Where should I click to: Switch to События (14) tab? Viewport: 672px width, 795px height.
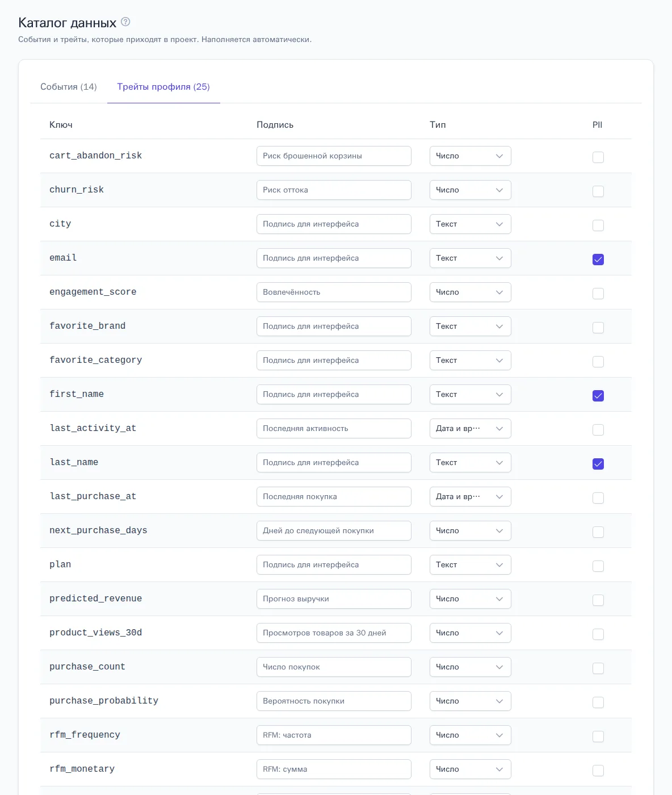(69, 87)
